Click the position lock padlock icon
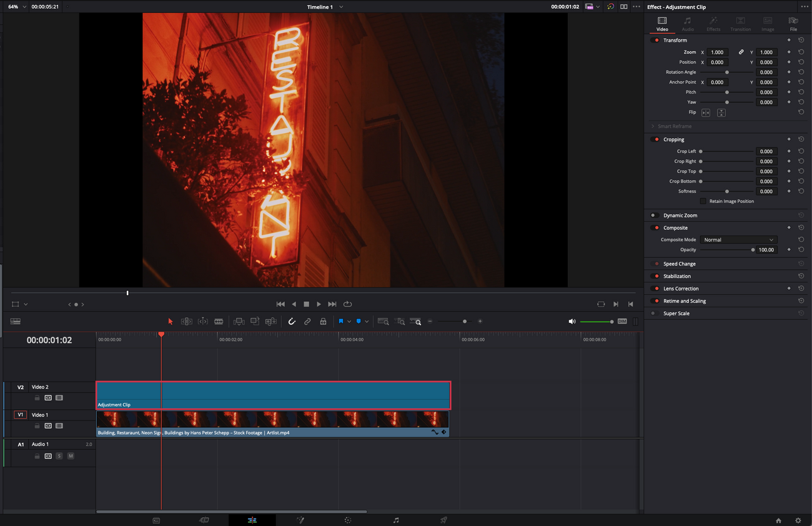Image resolution: width=812 pixels, height=526 pixels. pos(323,321)
